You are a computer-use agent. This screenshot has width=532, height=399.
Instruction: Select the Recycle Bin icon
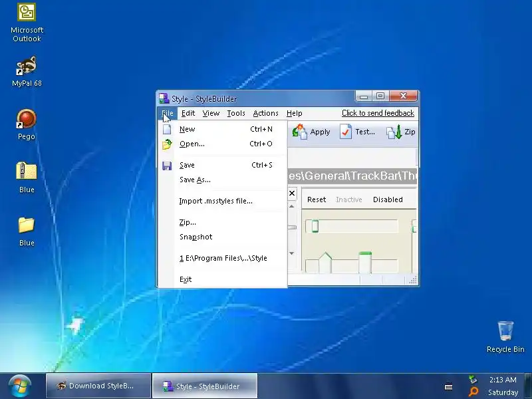pyautogui.click(x=505, y=337)
